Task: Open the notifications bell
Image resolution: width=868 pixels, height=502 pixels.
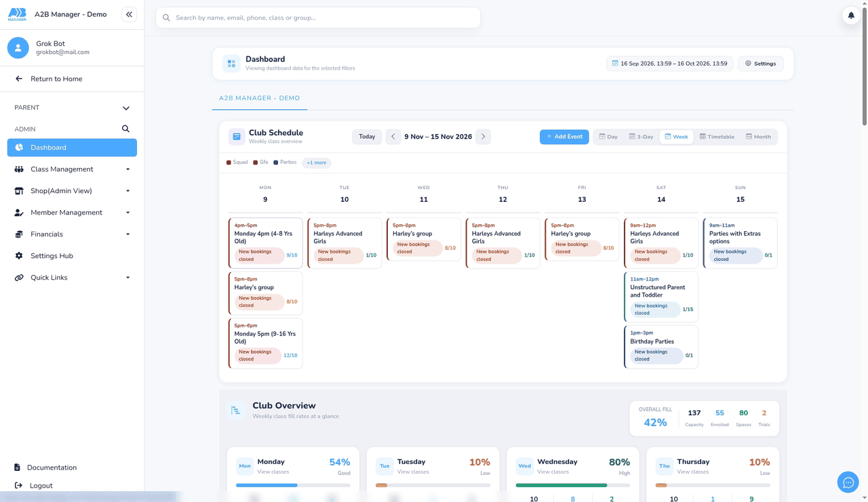Action: (x=851, y=15)
